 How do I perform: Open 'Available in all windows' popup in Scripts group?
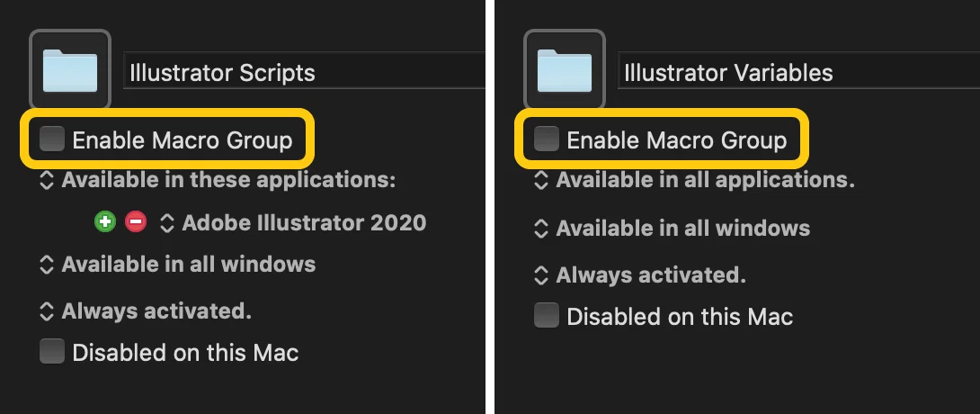click(177, 264)
